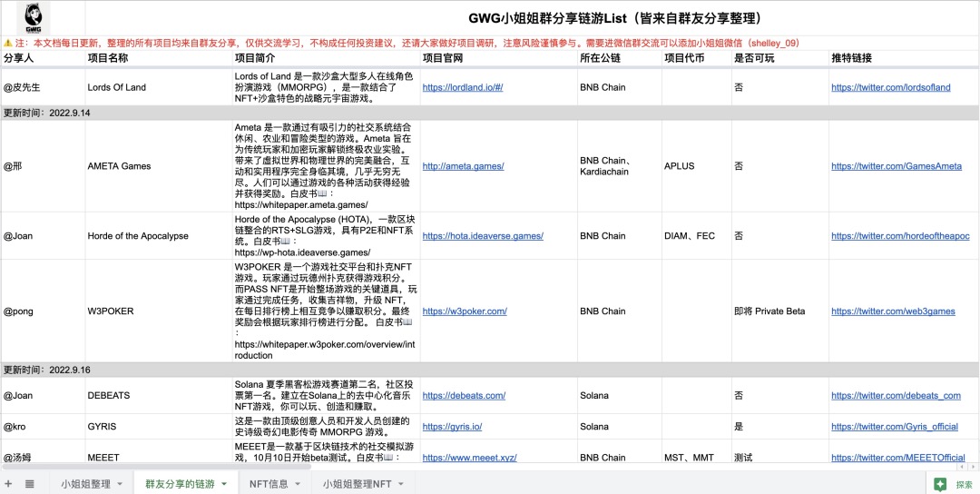The height and width of the screenshot is (494, 980).
Task: Open the w3poker.com website link
Action: pos(465,311)
